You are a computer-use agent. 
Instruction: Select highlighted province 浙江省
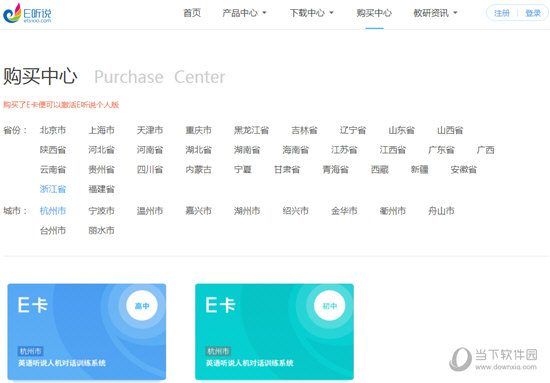[53, 189]
